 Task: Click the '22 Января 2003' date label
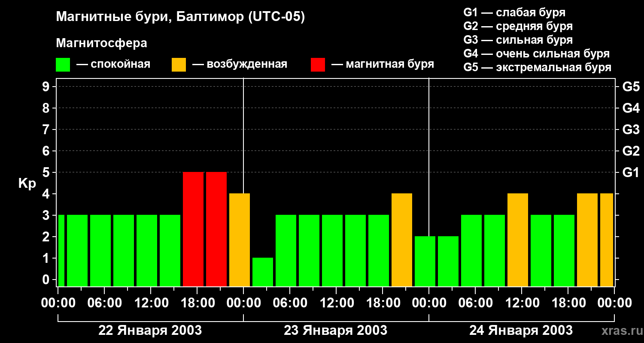pos(150,331)
